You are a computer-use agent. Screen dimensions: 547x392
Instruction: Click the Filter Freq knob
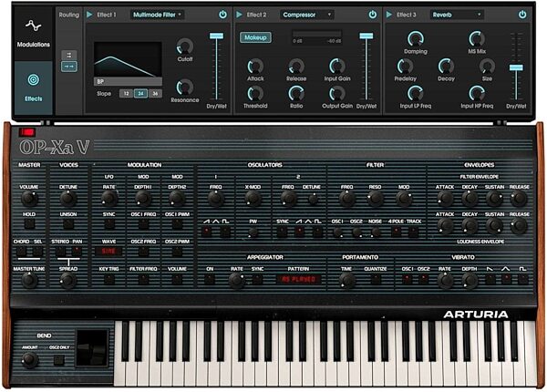346,198
